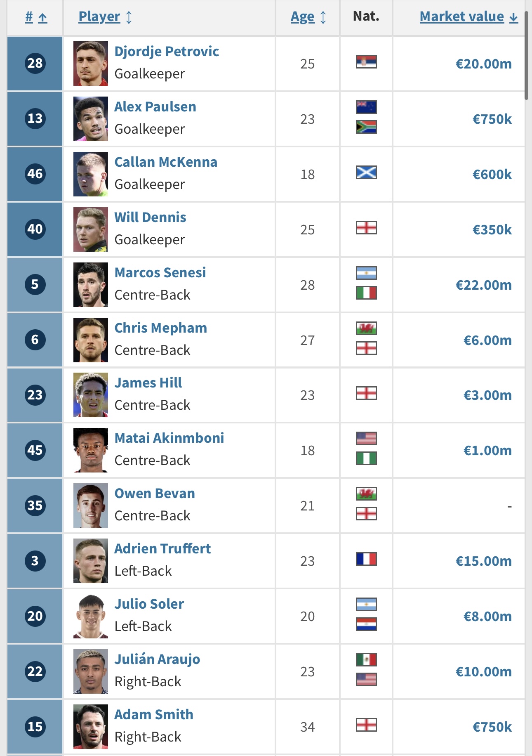
Task: Click Julio Soler's portrait thumbnail
Action: pyautogui.click(x=91, y=616)
